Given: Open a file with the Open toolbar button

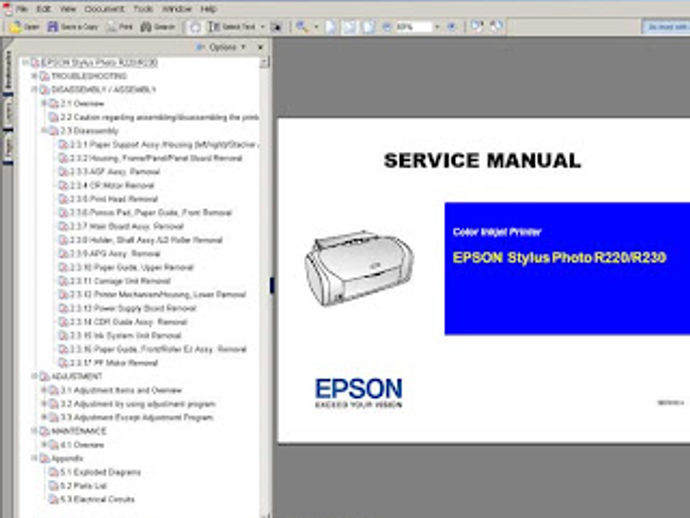Looking at the screenshot, I should tap(25, 27).
